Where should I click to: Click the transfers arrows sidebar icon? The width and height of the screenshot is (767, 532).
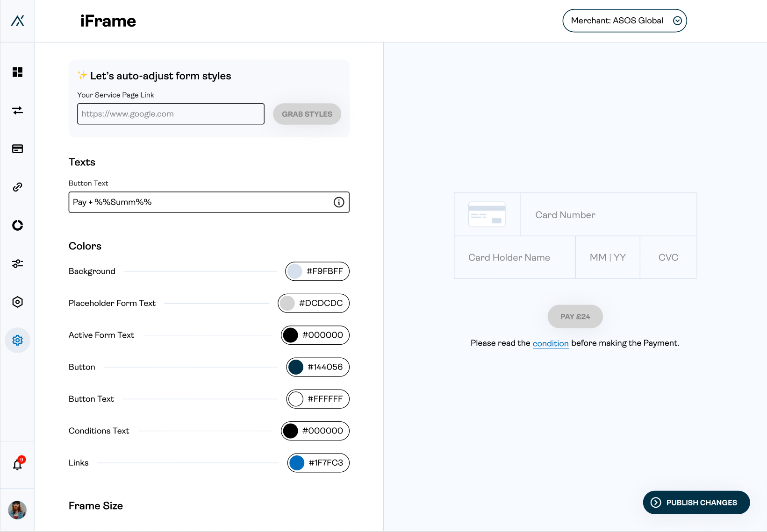[17, 110]
